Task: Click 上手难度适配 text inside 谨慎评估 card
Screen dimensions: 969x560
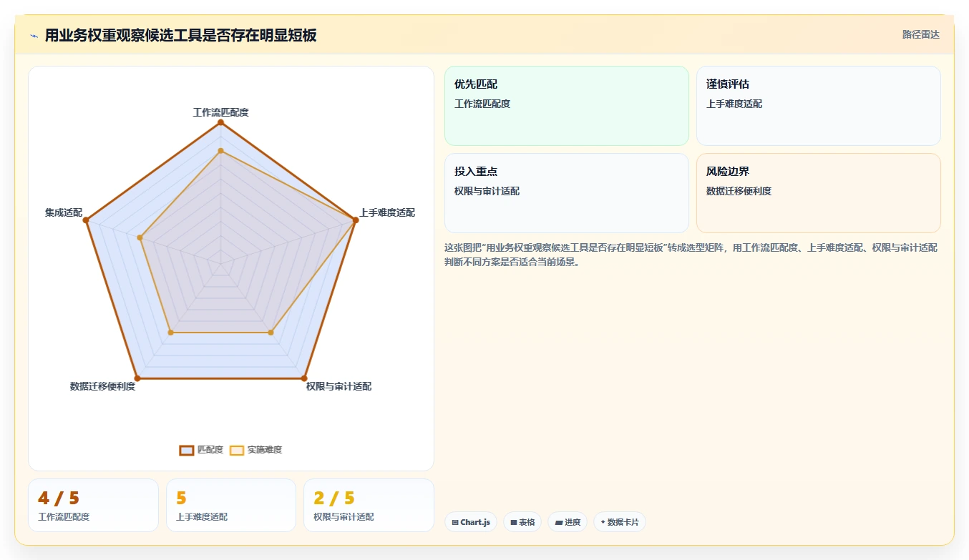Action: coord(734,104)
